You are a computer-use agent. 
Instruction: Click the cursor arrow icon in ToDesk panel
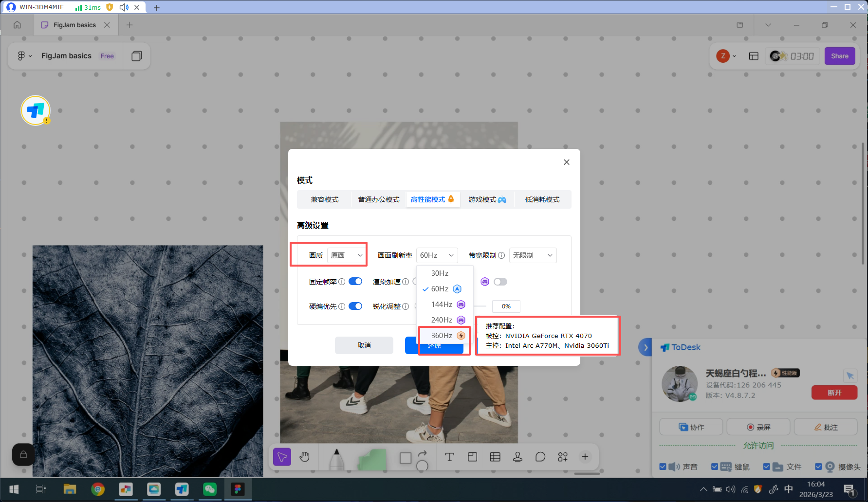[850, 375]
